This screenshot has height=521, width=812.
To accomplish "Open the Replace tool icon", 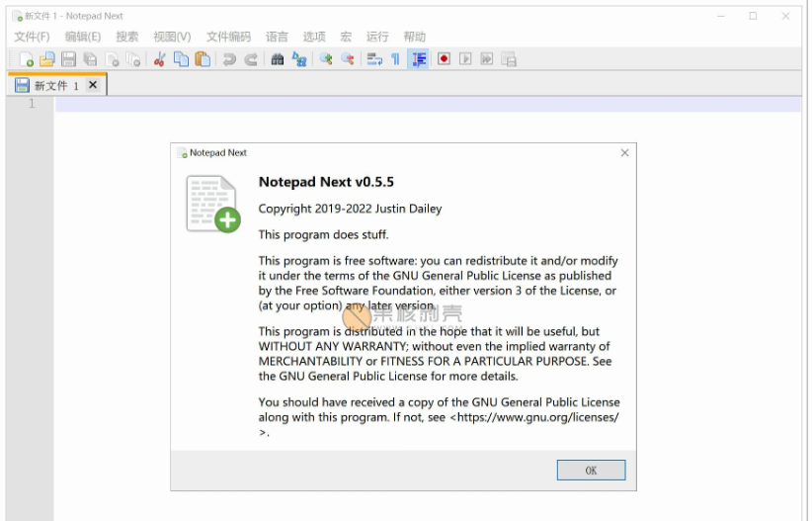I will pos(299,59).
